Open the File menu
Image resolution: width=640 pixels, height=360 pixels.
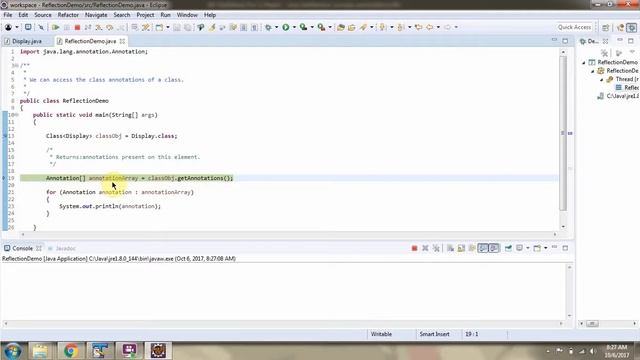tap(8, 15)
